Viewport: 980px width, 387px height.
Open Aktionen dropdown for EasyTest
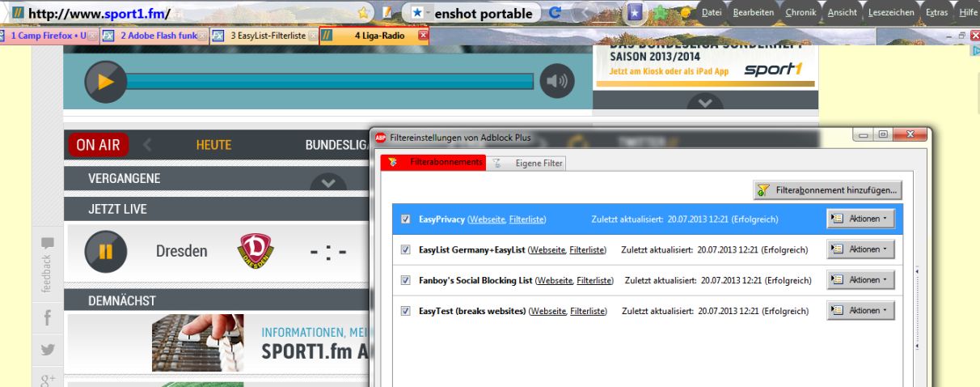coord(860,310)
